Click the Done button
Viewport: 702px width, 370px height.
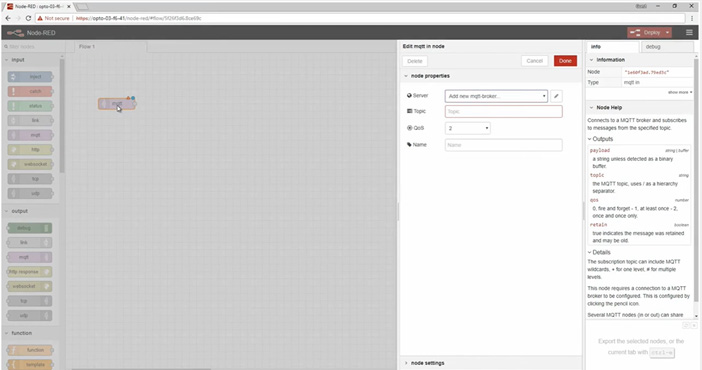pyautogui.click(x=565, y=61)
